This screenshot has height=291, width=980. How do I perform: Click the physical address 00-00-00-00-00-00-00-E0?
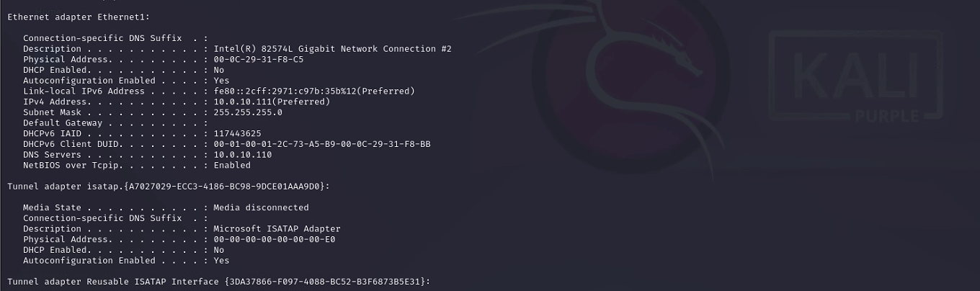pyautogui.click(x=275, y=239)
